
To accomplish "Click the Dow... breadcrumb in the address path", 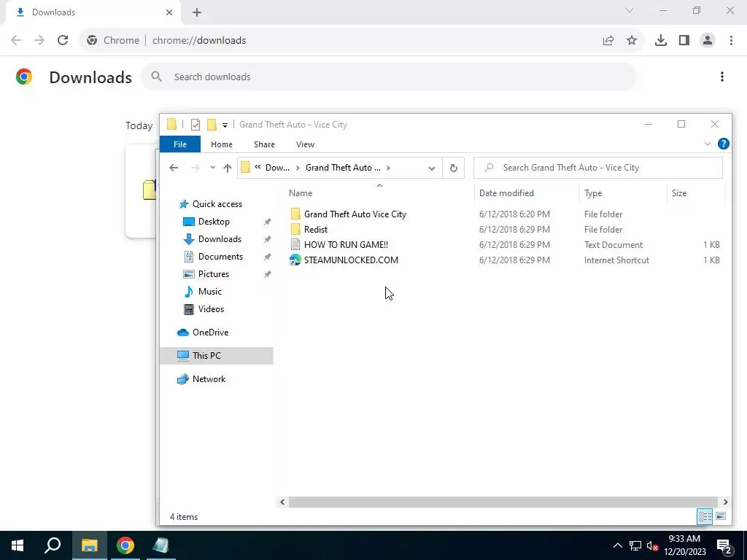I will (x=277, y=168).
